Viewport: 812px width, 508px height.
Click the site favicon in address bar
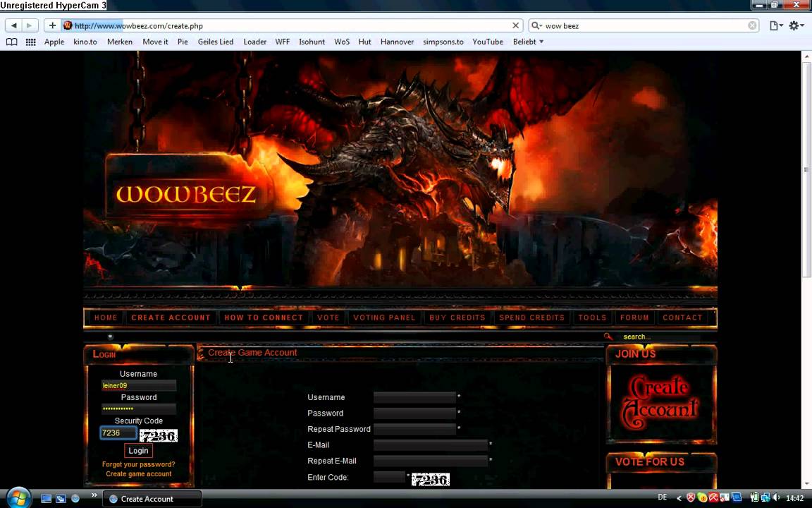coord(68,25)
